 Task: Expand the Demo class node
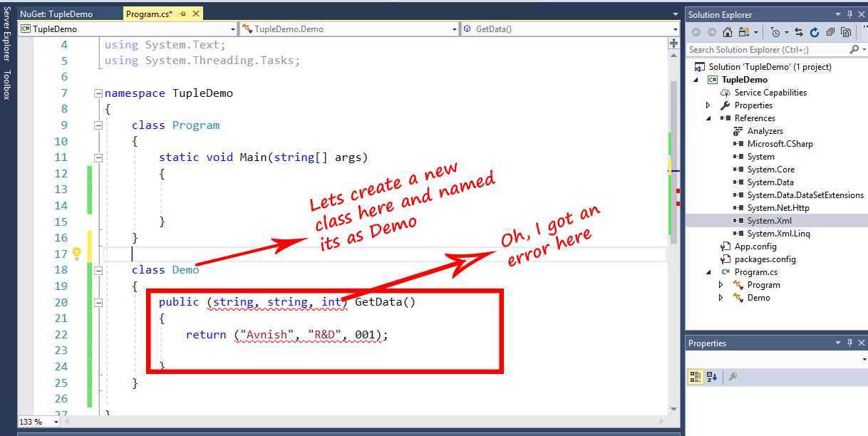(720, 298)
